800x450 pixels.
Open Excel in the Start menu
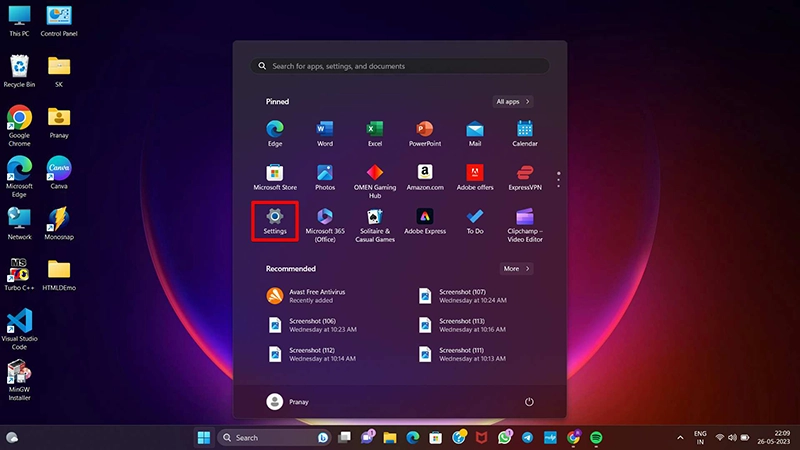(x=374, y=134)
